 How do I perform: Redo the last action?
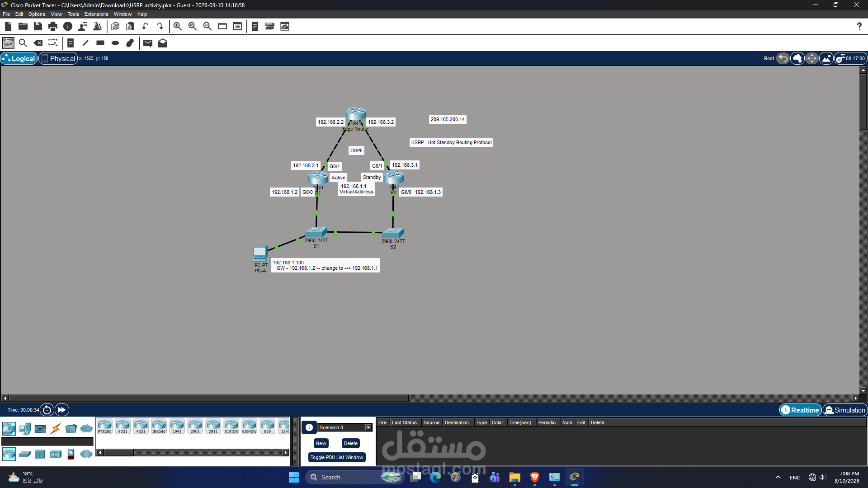pos(160,26)
